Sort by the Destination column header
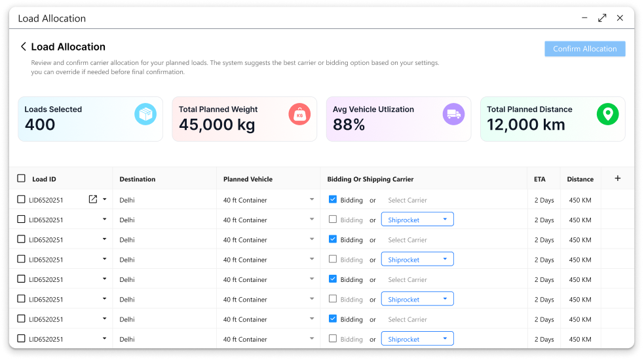This screenshot has width=644, height=360. point(138,179)
